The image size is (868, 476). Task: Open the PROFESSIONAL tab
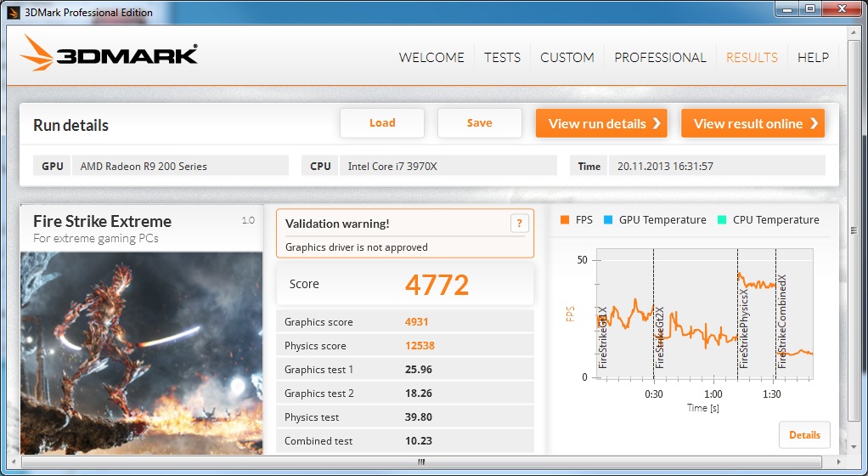tap(660, 58)
